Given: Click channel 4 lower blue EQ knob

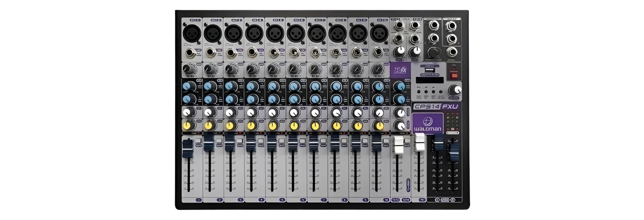Looking at the screenshot, I should point(252,99).
